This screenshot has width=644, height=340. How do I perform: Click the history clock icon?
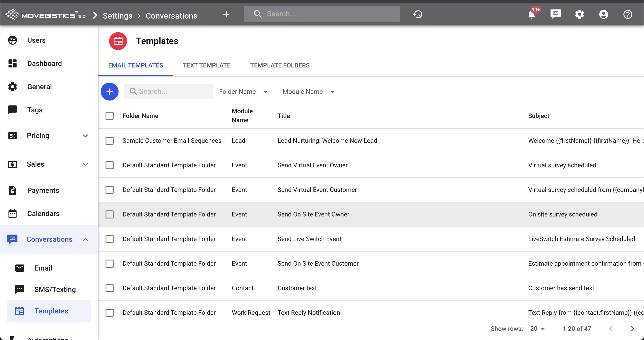pos(417,15)
